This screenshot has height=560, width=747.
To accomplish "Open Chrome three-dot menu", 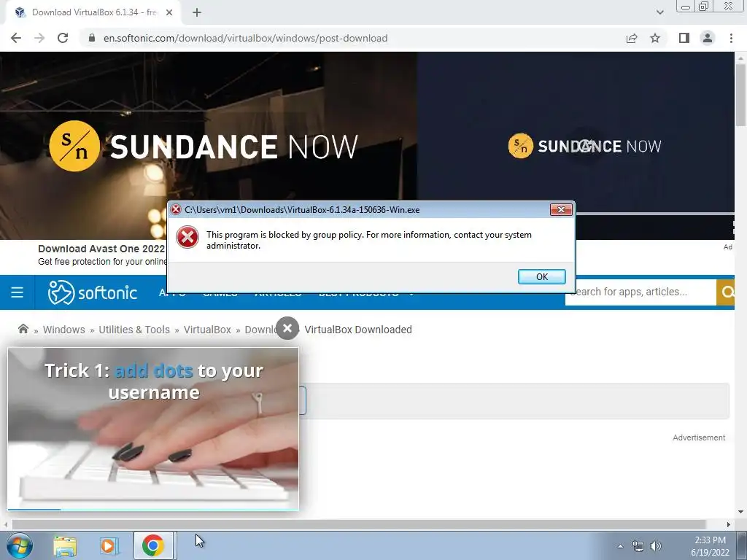I will click(731, 38).
